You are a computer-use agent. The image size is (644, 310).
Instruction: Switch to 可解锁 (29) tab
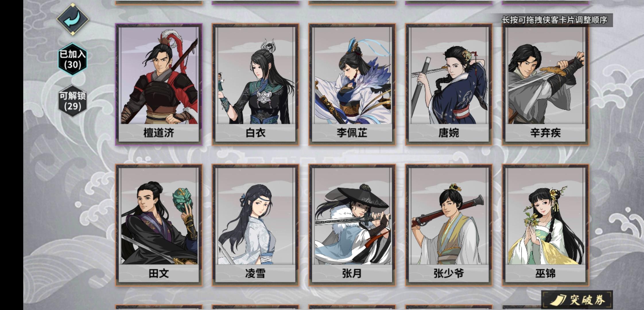click(72, 101)
